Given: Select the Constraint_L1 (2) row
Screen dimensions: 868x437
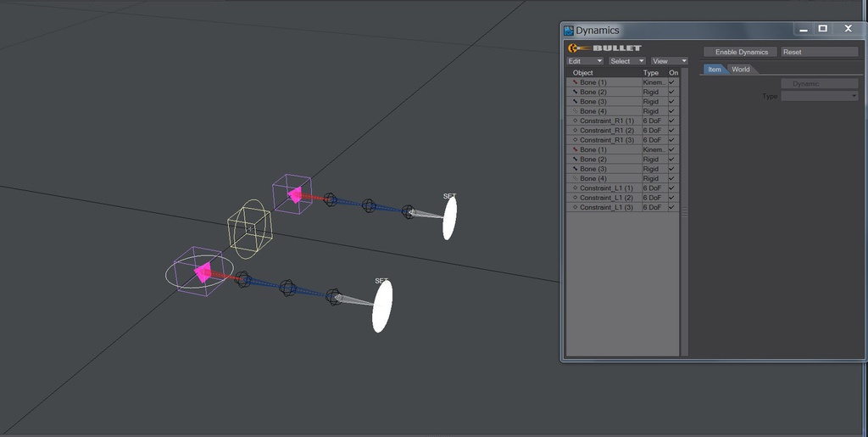Looking at the screenshot, I should 623,198.
